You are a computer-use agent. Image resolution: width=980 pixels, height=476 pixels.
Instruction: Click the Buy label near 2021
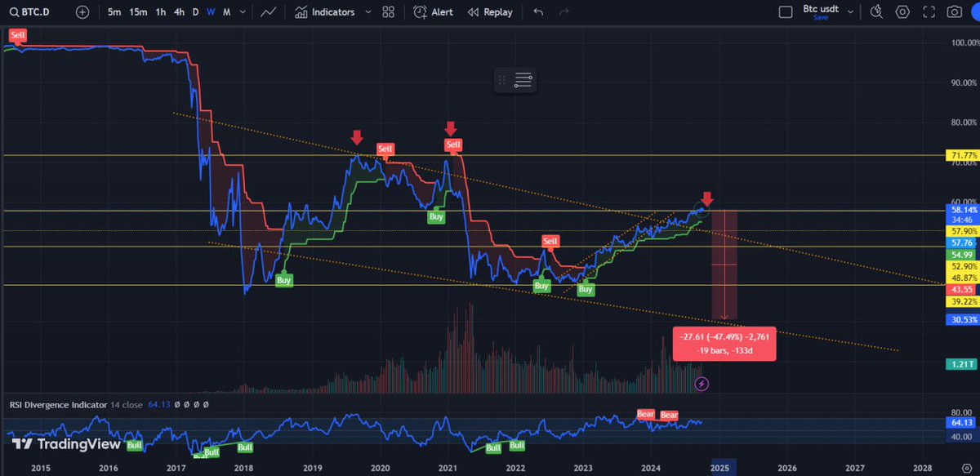point(436,216)
